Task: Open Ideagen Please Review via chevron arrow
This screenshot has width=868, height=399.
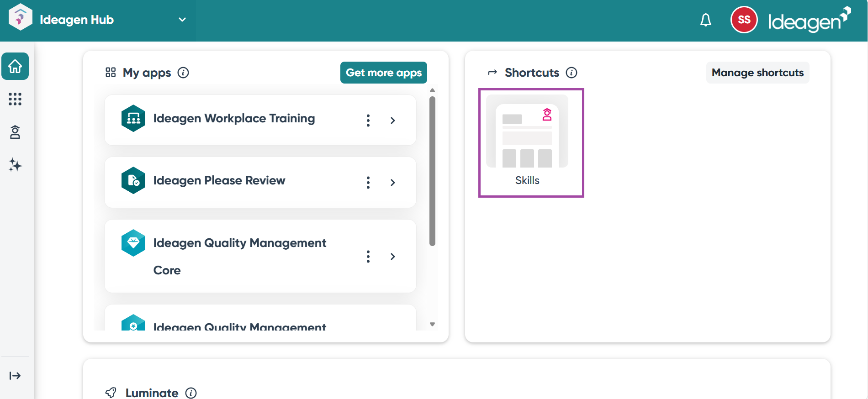Action: tap(392, 183)
